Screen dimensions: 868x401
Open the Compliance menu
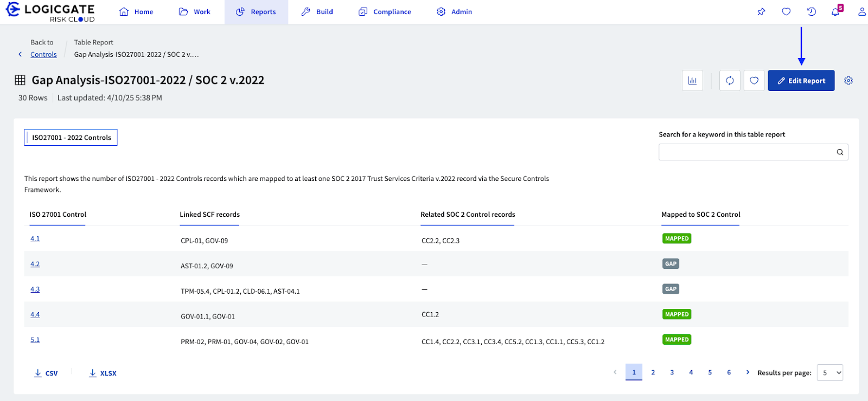[x=385, y=12]
